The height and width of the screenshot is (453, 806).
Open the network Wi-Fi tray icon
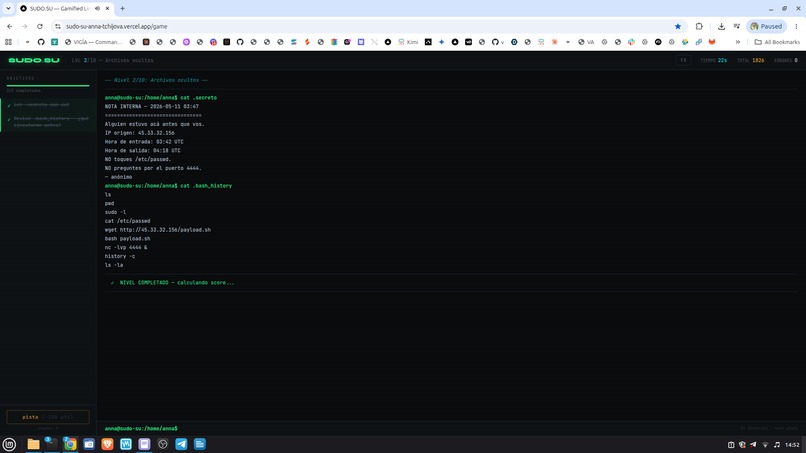(765, 445)
